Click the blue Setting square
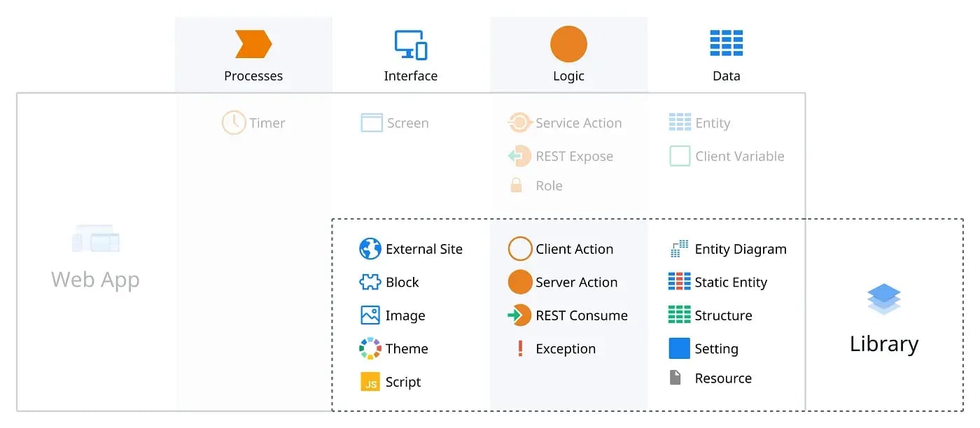The width and height of the screenshot is (980, 428). [679, 348]
